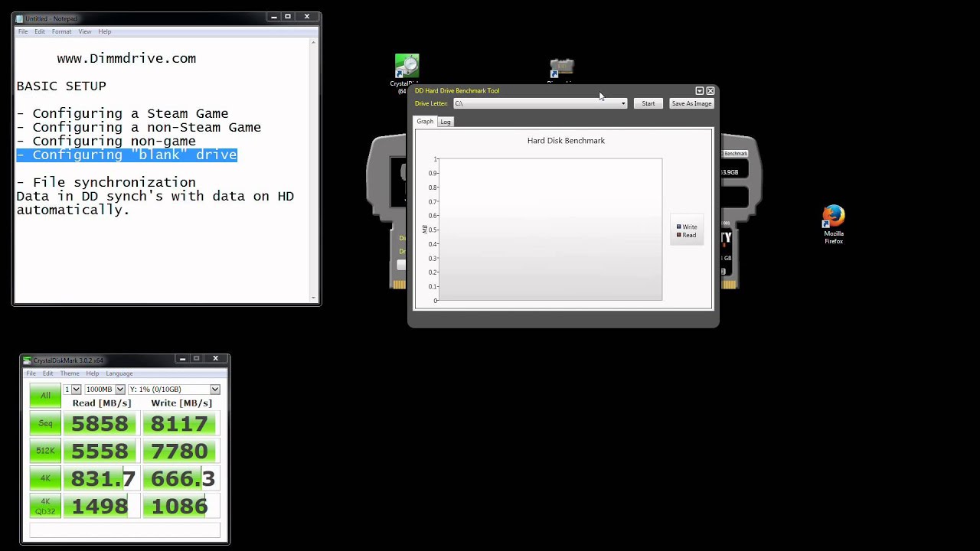The height and width of the screenshot is (551, 980).
Task: Open CrystalDiskMark Help menu
Action: (93, 373)
